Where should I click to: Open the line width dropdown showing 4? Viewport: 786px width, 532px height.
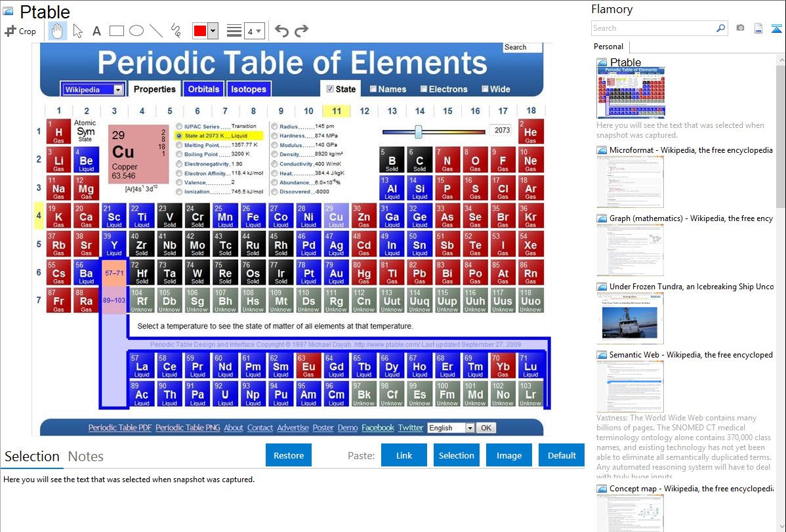pos(255,31)
